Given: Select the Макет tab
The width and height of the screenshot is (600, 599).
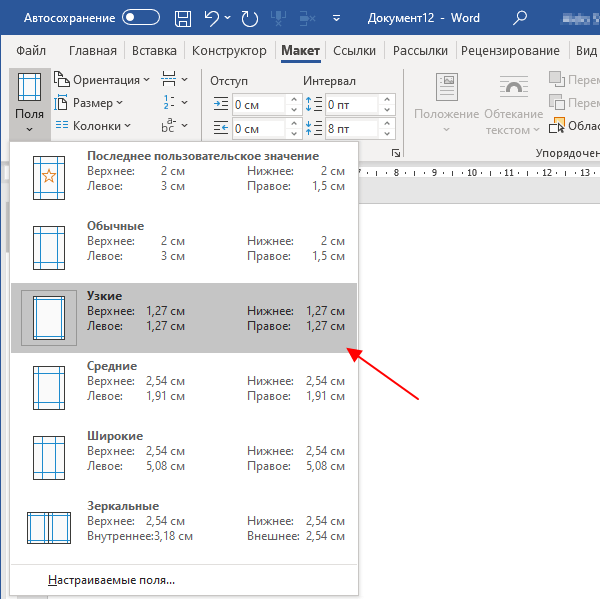Looking at the screenshot, I should click(x=300, y=51).
